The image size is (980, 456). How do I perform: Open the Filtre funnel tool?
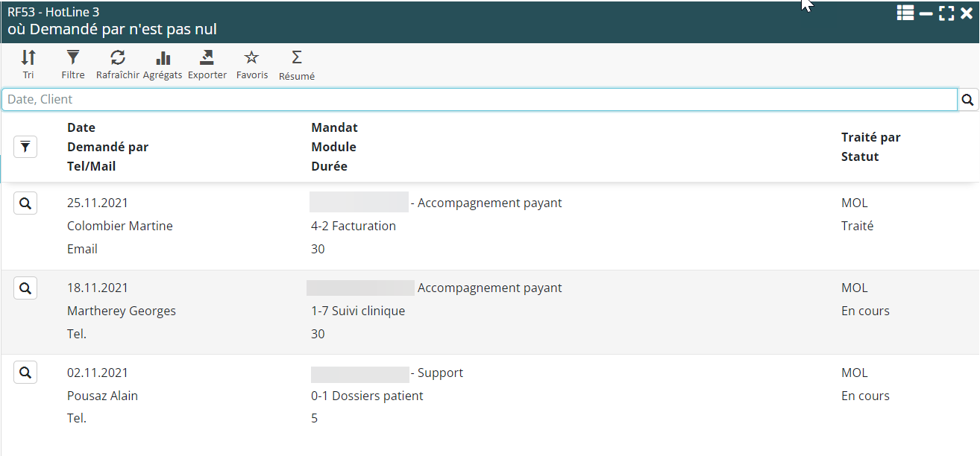click(73, 58)
